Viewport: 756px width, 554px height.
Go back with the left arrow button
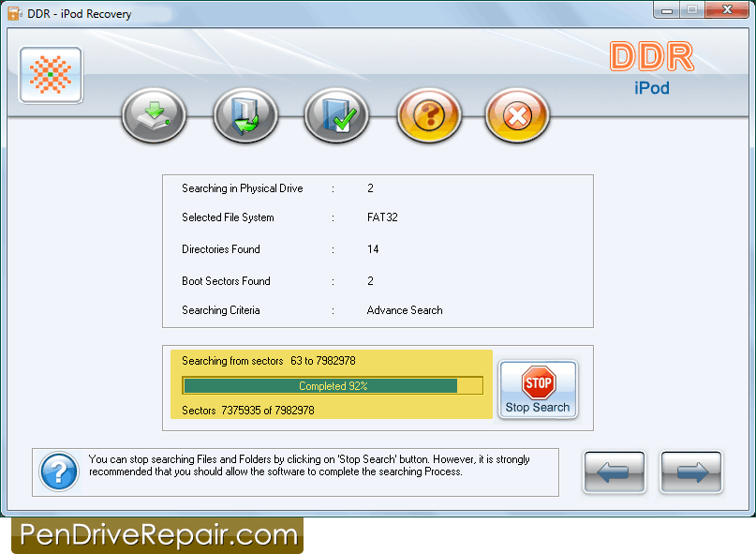615,472
